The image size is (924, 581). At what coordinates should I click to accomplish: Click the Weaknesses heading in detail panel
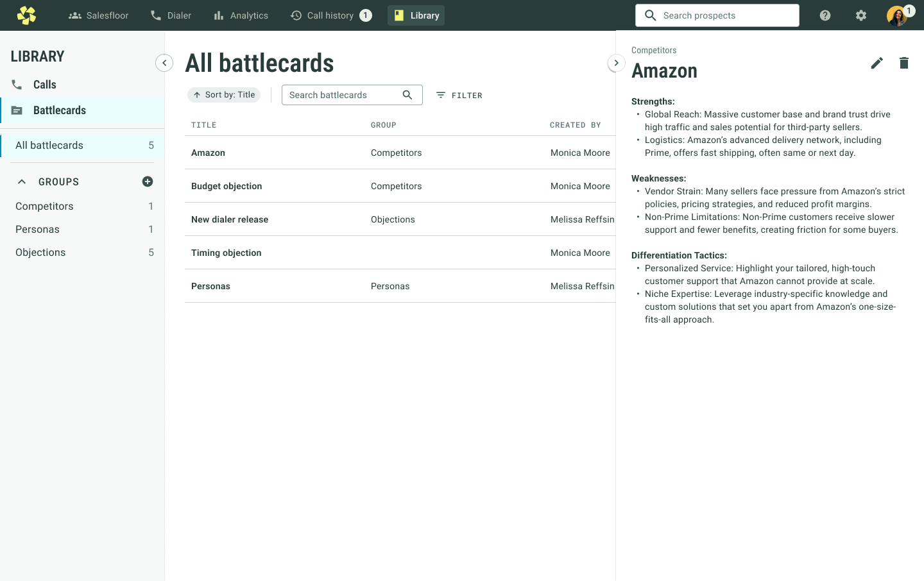[x=659, y=178]
